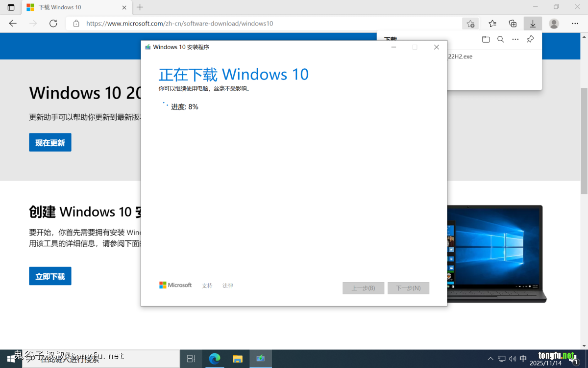
Task: Add this page to favorites (star icon)
Action: coord(470,24)
